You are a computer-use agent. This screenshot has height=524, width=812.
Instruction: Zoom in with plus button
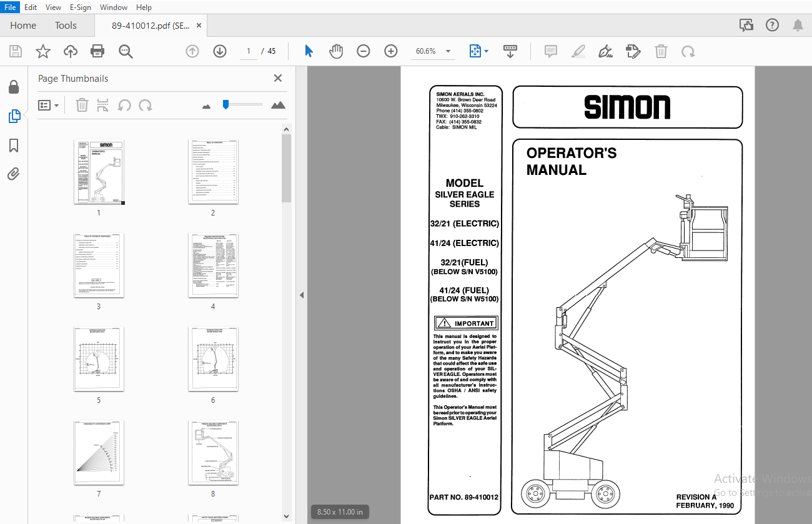[391, 51]
